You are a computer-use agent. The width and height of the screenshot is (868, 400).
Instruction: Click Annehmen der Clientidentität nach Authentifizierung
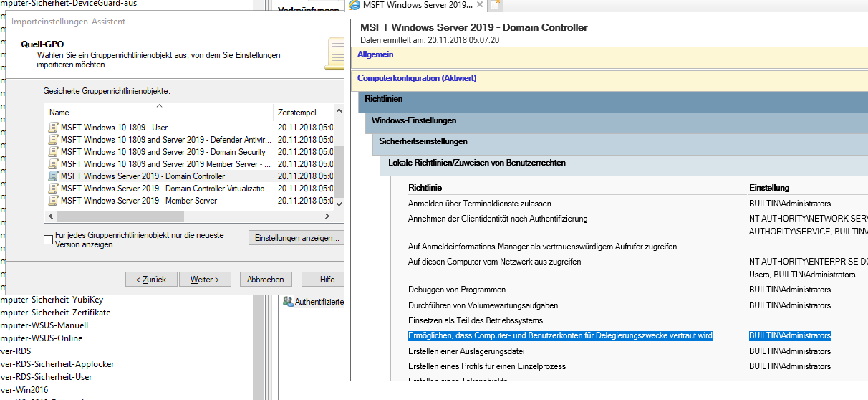(498, 219)
